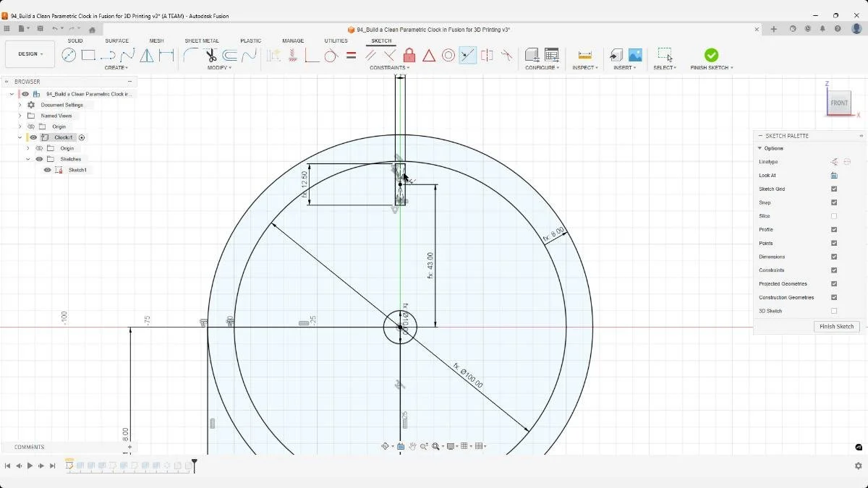Select the Fit Point Spline tool
The width and height of the screenshot is (868, 488).
tap(127, 55)
